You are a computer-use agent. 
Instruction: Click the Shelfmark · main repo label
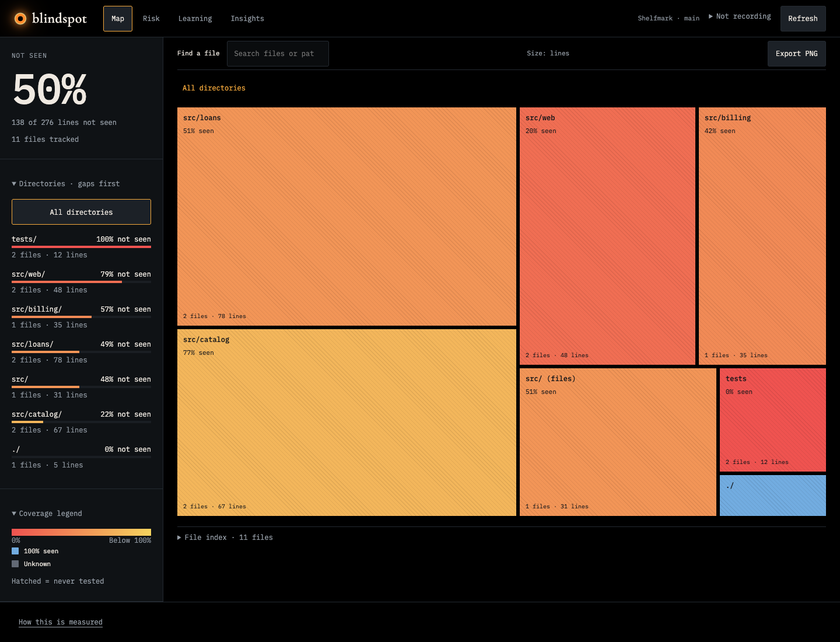[x=668, y=19]
